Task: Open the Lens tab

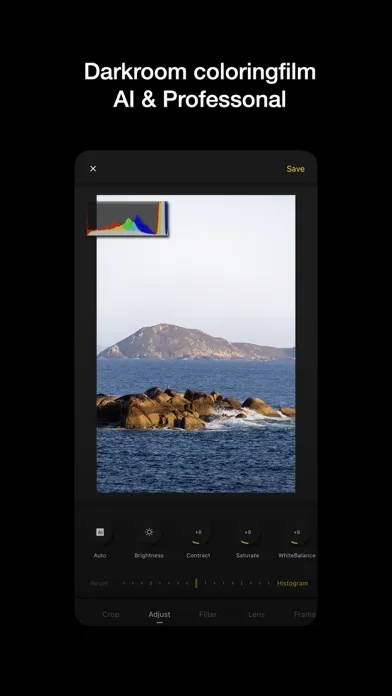Action: coord(256,614)
